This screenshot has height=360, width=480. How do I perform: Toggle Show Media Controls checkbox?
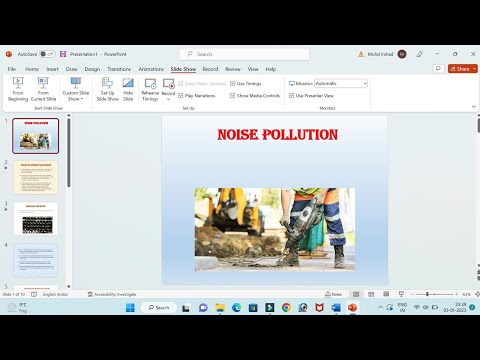[233, 96]
